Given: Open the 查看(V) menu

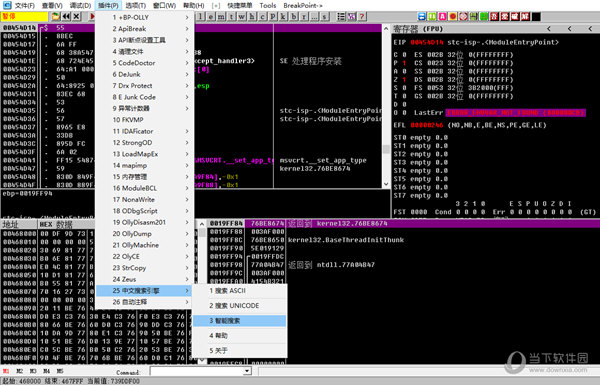Looking at the screenshot, I should [x=52, y=6].
